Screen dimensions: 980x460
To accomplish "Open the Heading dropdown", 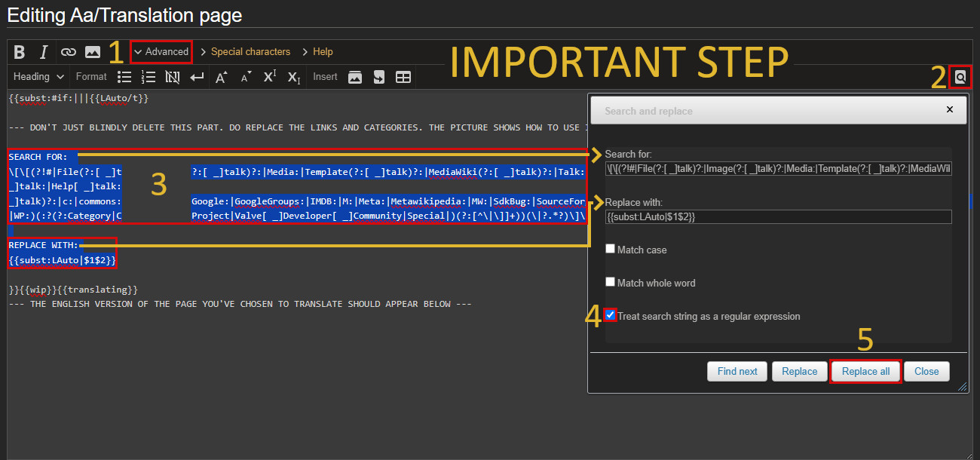I will (x=38, y=76).
